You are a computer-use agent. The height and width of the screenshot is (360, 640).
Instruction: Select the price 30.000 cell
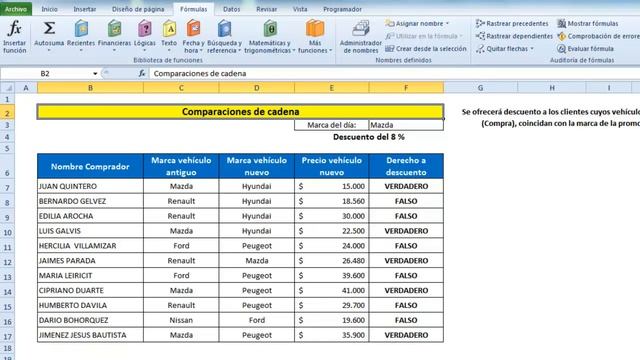click(331, 216)
